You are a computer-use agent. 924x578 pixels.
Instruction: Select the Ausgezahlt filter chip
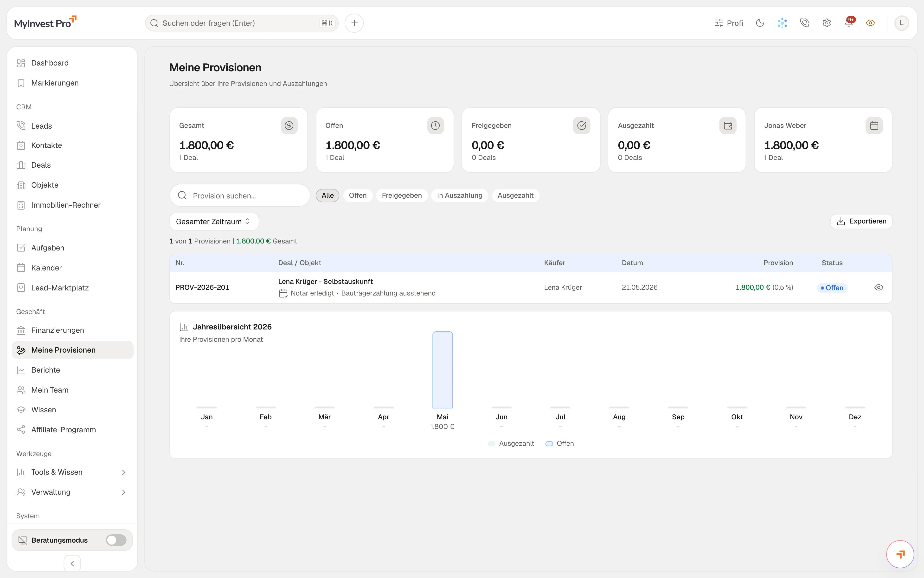click(x=515, y=195)
